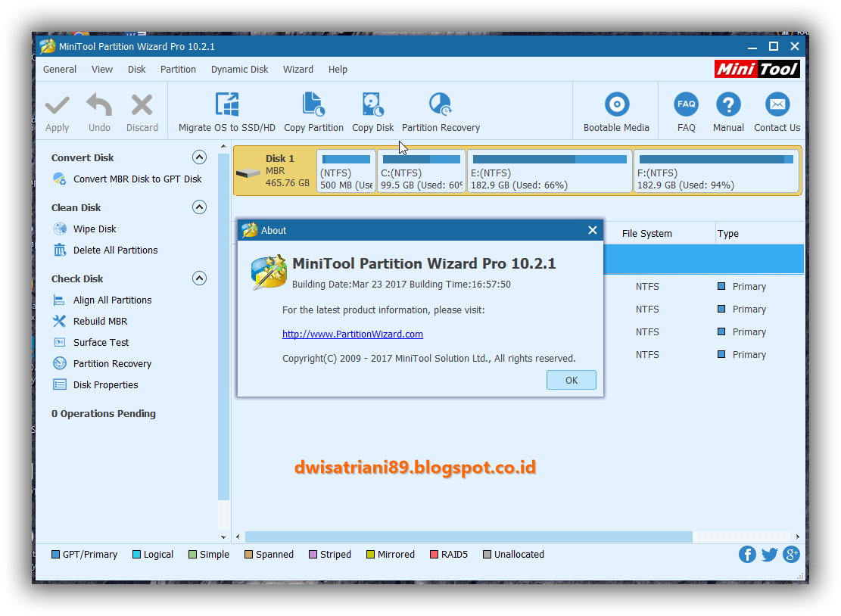Click the '0 Operations Pending' text
841x616 pixels.
(x=104, y=413)
